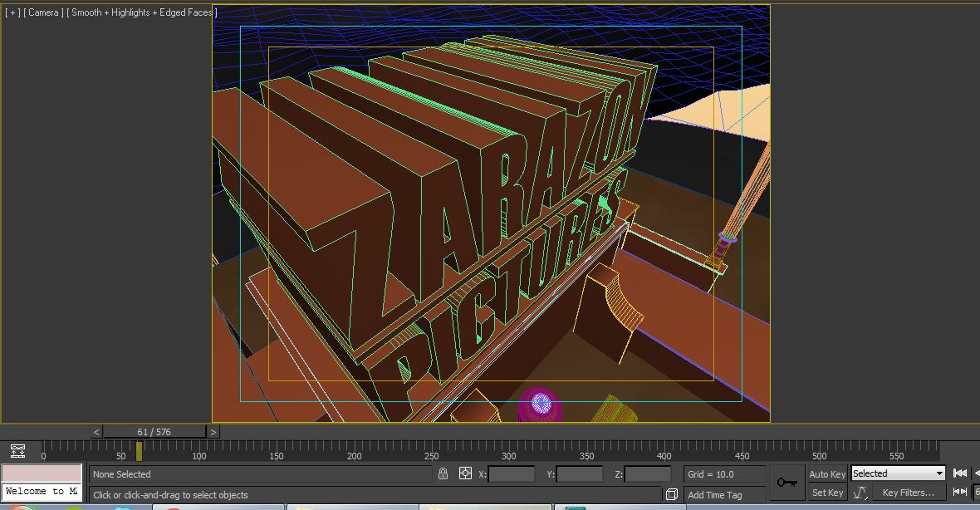Enable Auto Key animation mode
Screen dimensions: 980x510
coord(828,473)
